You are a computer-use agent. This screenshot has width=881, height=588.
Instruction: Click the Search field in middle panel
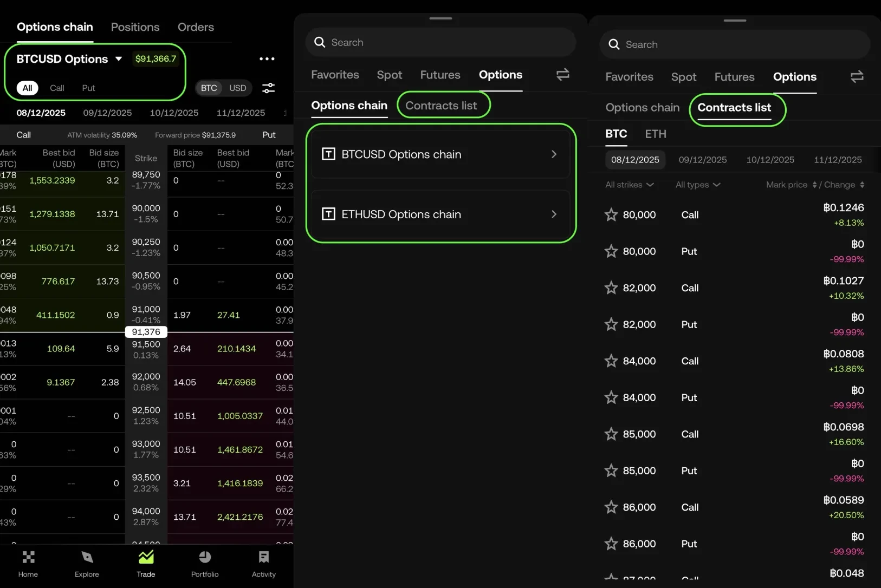click(x=440, y=42)
